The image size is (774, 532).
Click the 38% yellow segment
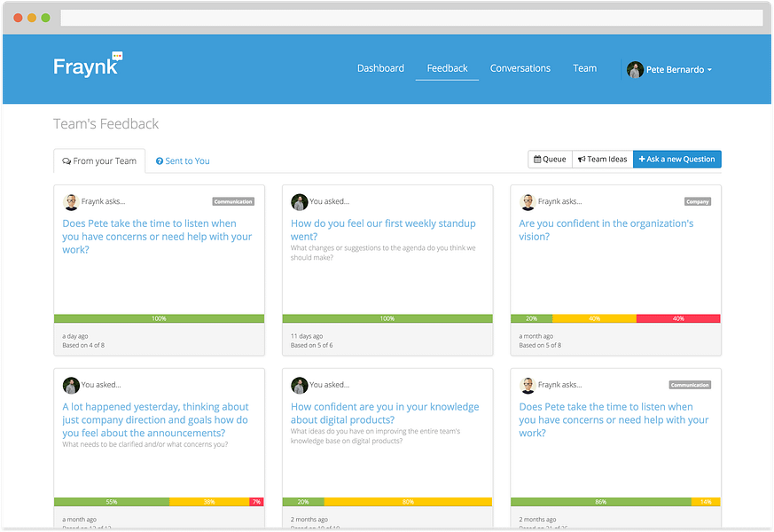click(x=209, y=502)
